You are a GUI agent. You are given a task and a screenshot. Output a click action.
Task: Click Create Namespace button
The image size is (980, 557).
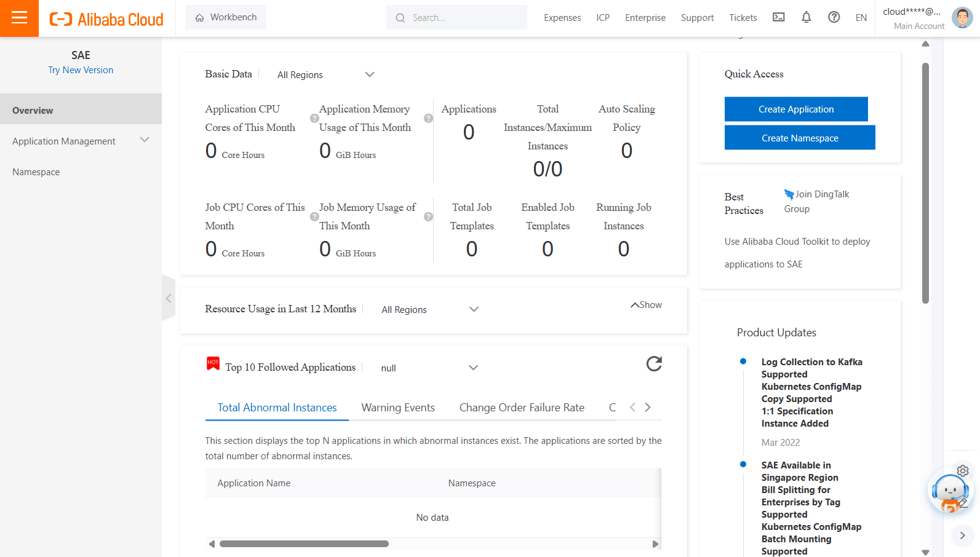pos(800,138)
